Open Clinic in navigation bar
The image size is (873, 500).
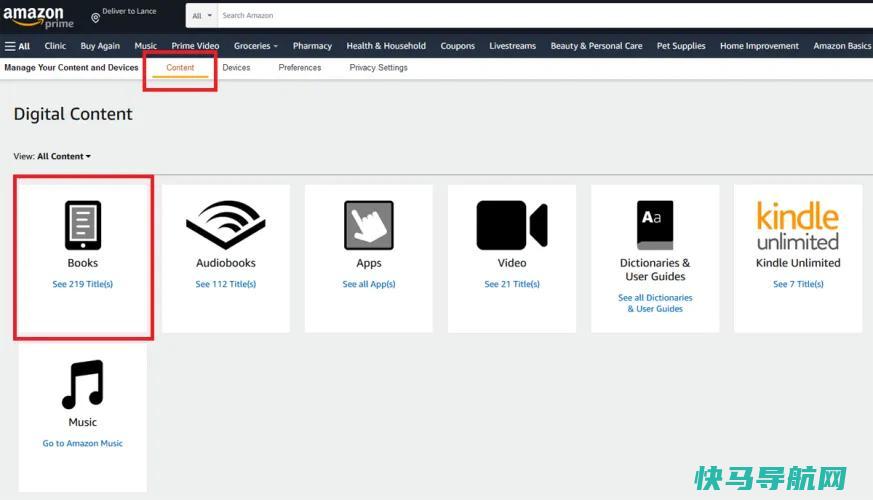coord(55,46)
